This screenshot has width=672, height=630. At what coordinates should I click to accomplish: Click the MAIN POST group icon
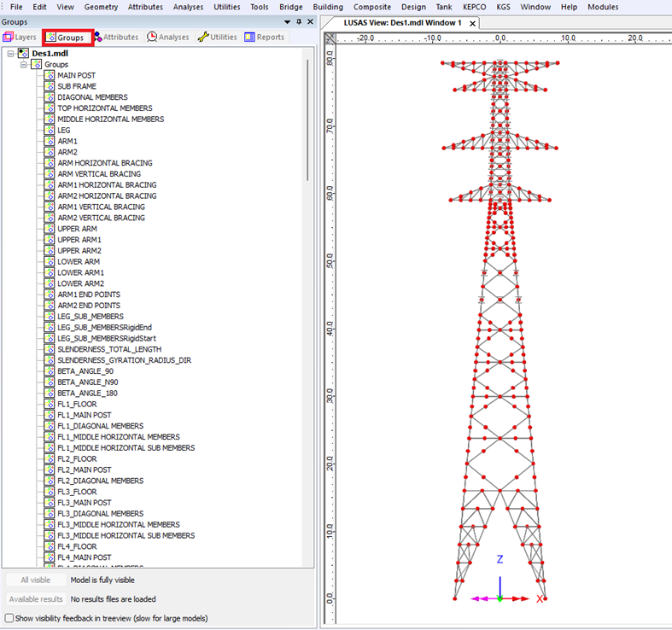click(x=50, y=75)
